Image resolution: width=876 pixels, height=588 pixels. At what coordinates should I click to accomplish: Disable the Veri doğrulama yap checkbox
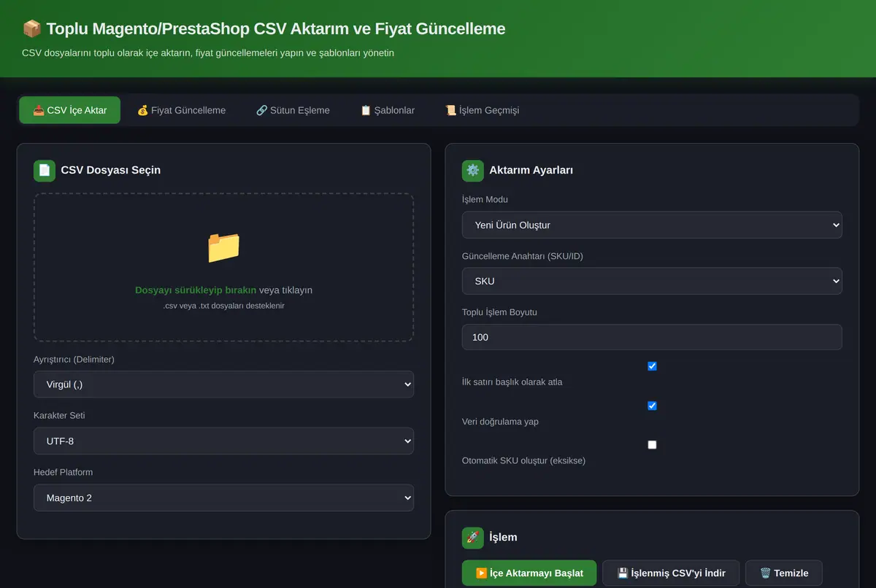pos(652,406)
